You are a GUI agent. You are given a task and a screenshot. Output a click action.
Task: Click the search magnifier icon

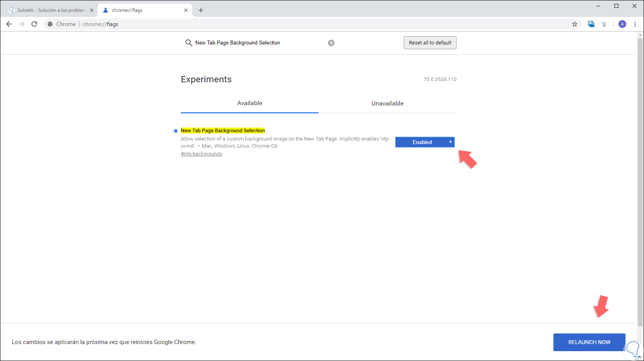click(189, 43)
